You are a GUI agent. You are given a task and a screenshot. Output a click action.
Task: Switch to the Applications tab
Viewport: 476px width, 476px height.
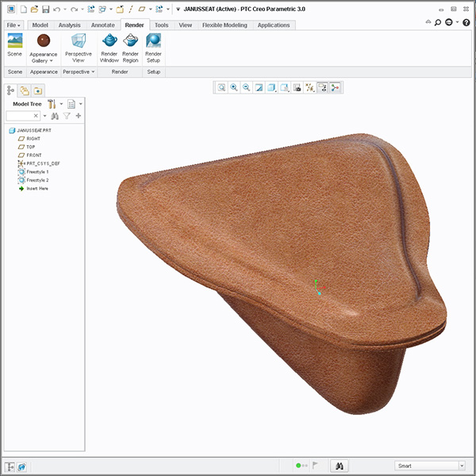[274, 25]
